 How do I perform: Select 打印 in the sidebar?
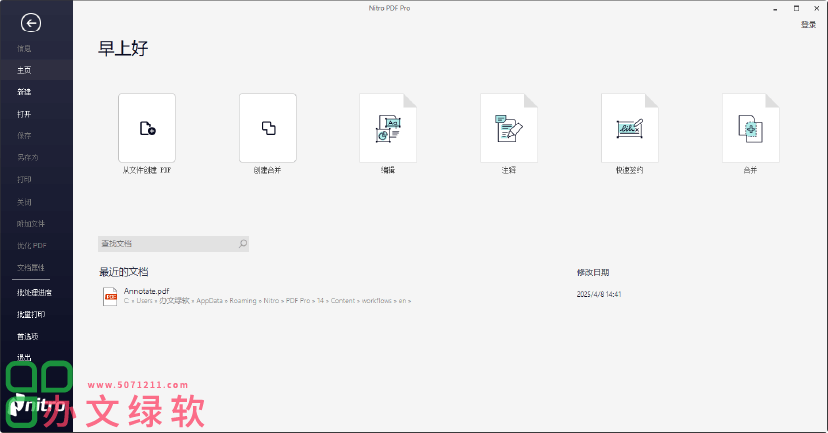[x=24, y=180]
